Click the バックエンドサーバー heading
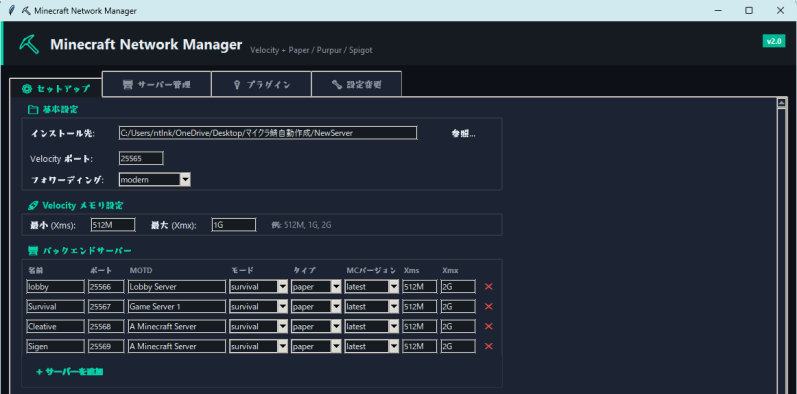This screenshot has width=797, height=394. tap(80, 251)
